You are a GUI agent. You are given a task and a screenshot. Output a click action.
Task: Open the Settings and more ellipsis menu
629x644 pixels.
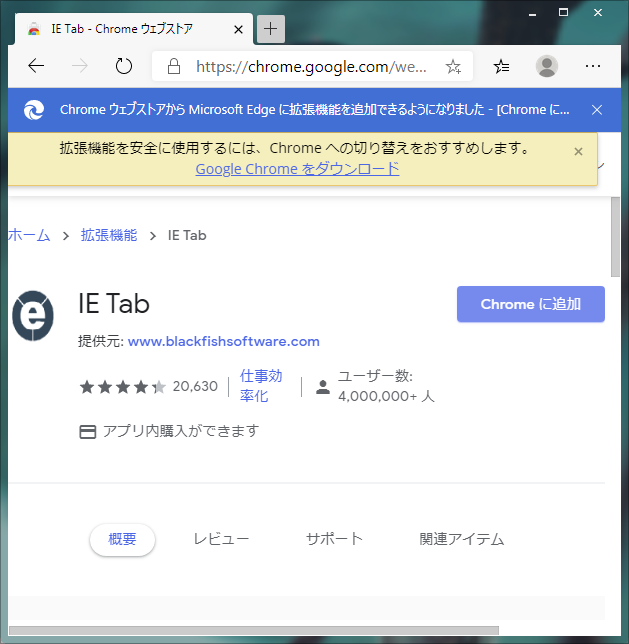pos(593,66)
